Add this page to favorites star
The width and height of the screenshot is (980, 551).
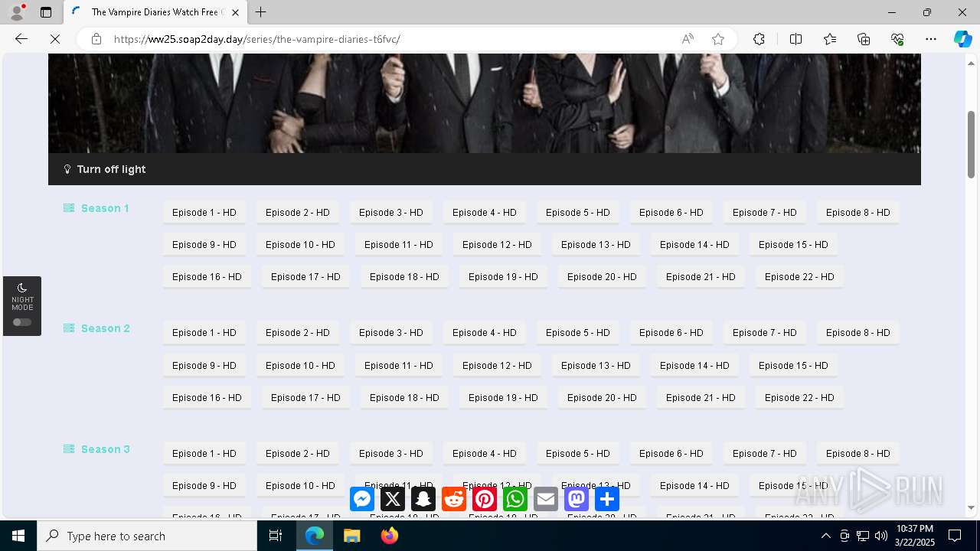[718, 39]
